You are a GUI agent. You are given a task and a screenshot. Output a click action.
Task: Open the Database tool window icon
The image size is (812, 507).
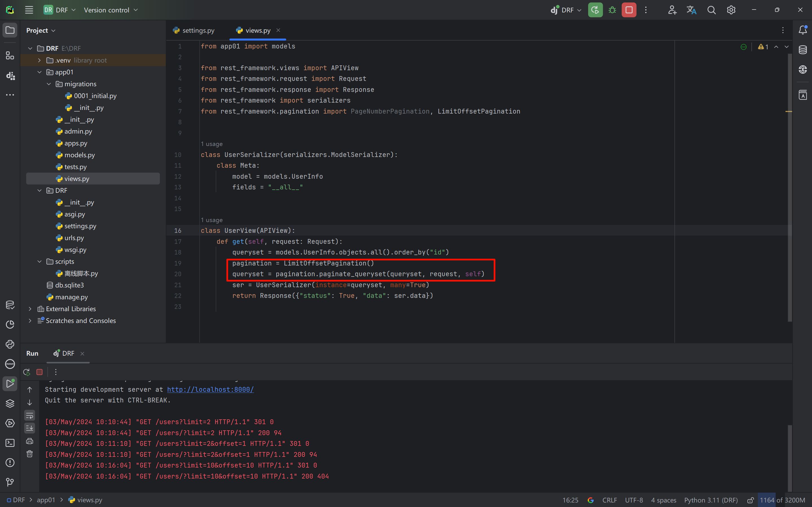point(803,50)
